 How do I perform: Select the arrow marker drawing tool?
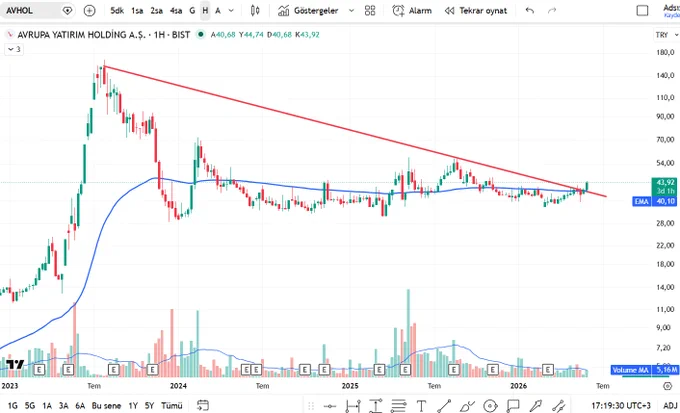tap(536, 406)
